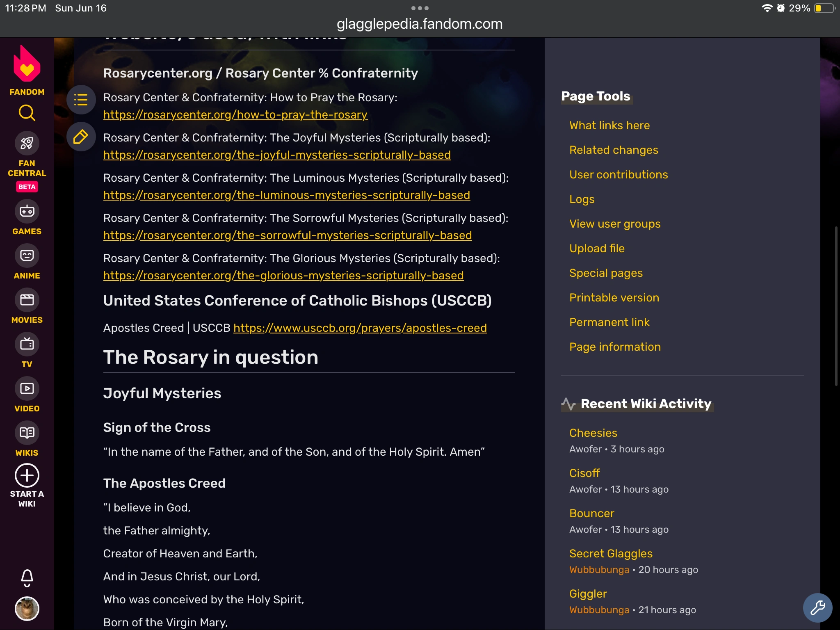Open the notifications bell

pyautogui.click(x=27, y=577)
